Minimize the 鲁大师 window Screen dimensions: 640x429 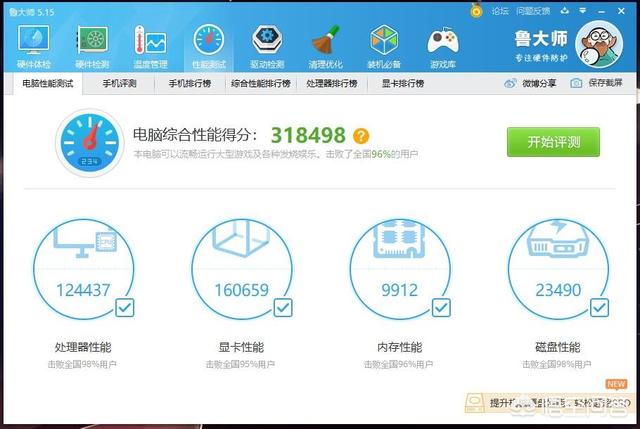[601, 11]
